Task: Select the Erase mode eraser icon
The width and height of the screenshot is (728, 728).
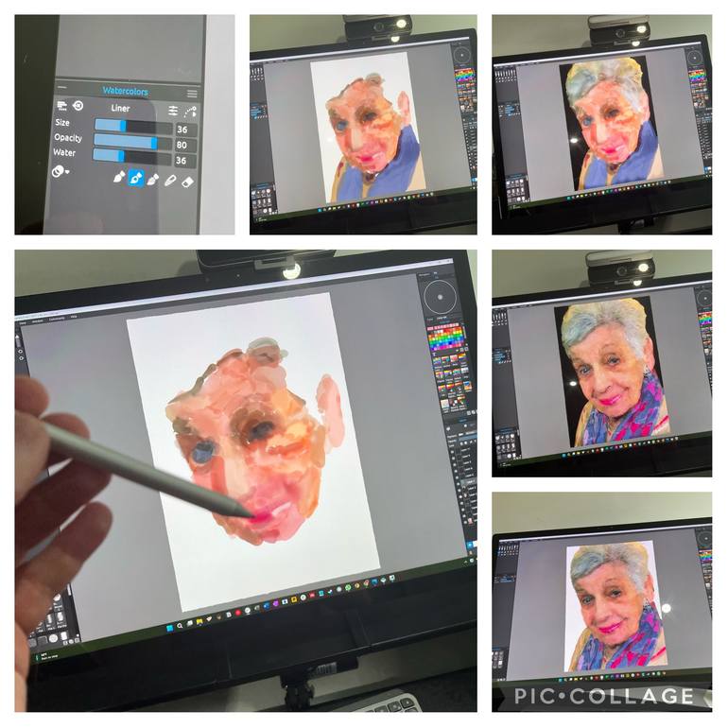Action: pyautogui.click(x=187, y=182)
